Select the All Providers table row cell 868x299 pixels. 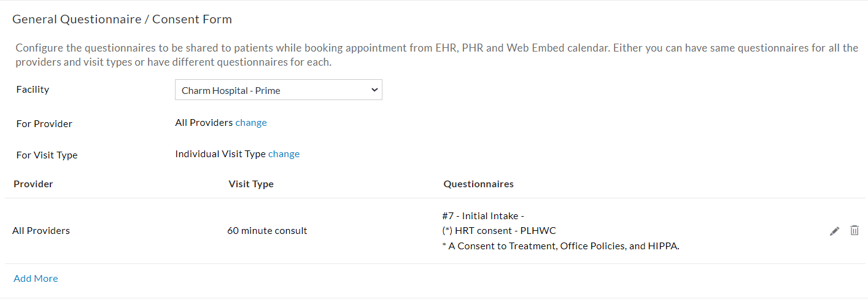[41, 231]
